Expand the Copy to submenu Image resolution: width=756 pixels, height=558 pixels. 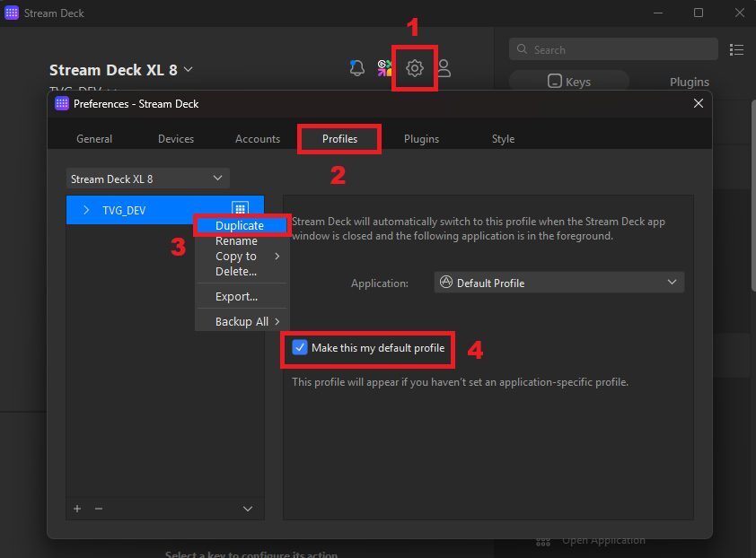point(242,256)
